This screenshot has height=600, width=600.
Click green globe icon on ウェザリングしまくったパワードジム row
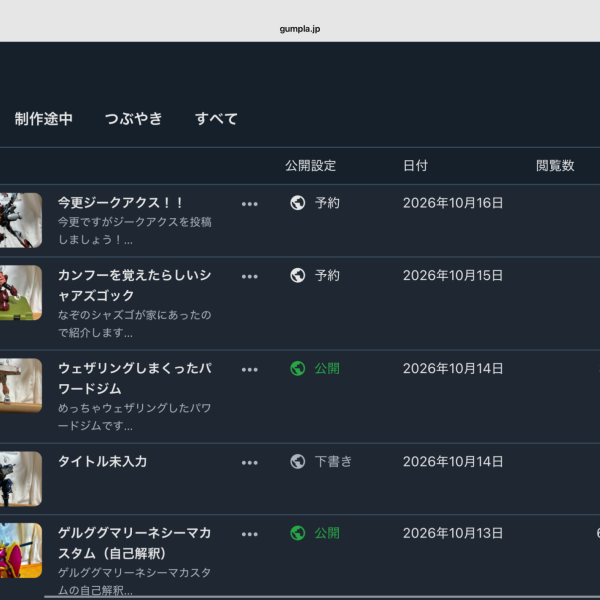298,368
